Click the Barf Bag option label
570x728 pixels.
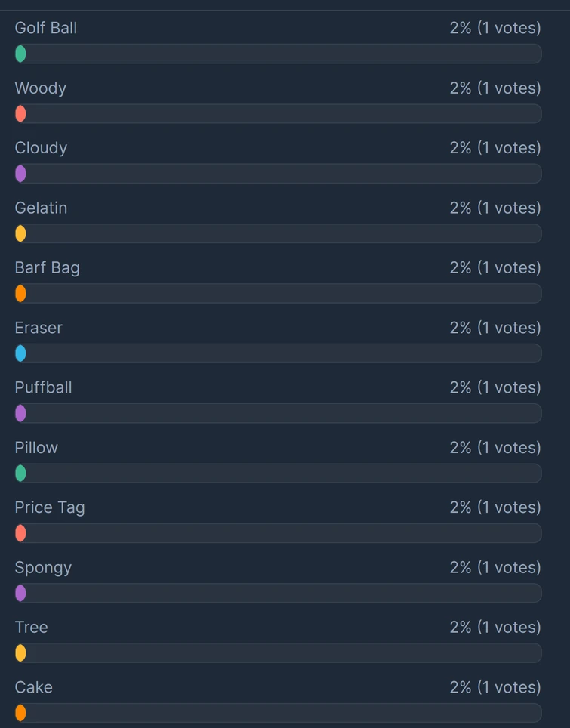tap(47, 268)
